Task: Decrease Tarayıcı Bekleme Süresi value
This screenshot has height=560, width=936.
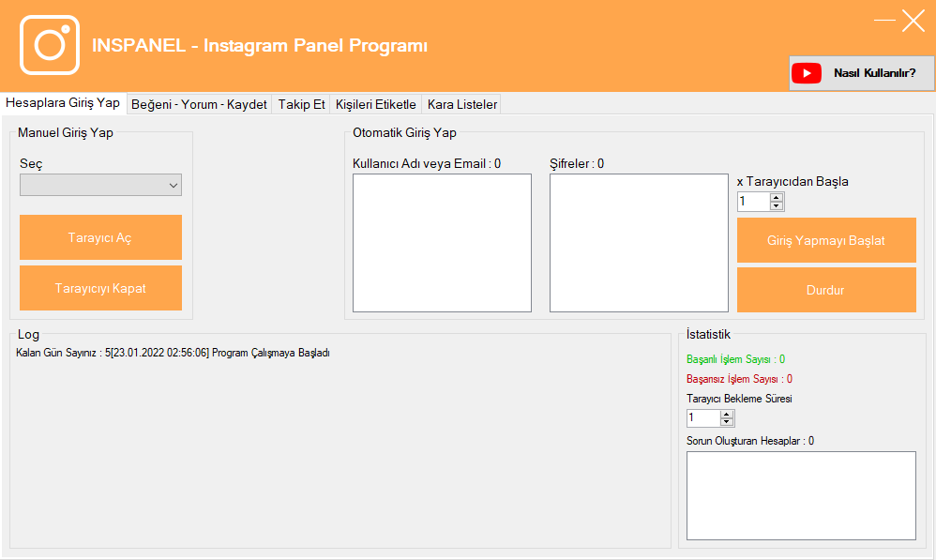Action: click(727, 421)
